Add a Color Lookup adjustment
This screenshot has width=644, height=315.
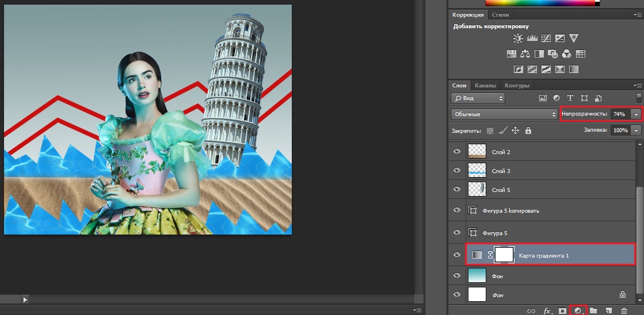580,53
